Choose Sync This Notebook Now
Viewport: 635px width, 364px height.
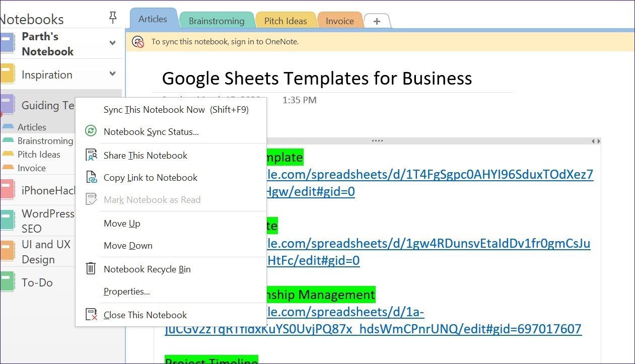[x=171, y=110]
